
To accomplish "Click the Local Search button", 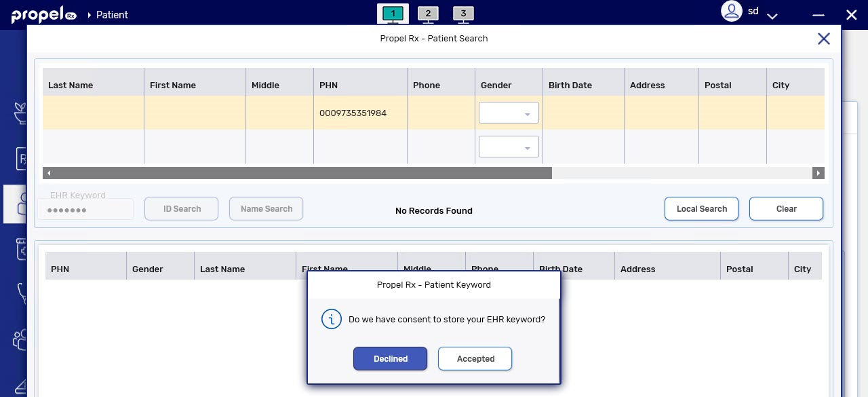I will (x=701, y=209).
